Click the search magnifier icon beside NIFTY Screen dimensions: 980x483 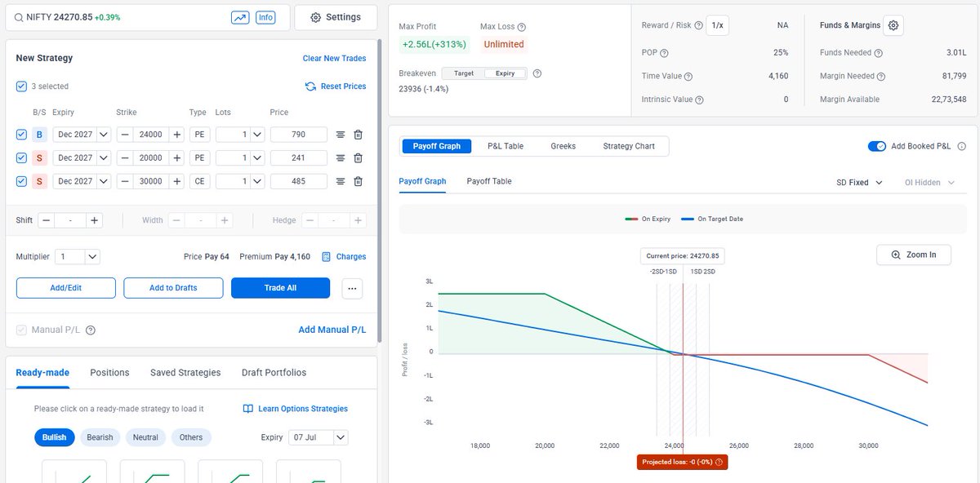click(18, 17)
